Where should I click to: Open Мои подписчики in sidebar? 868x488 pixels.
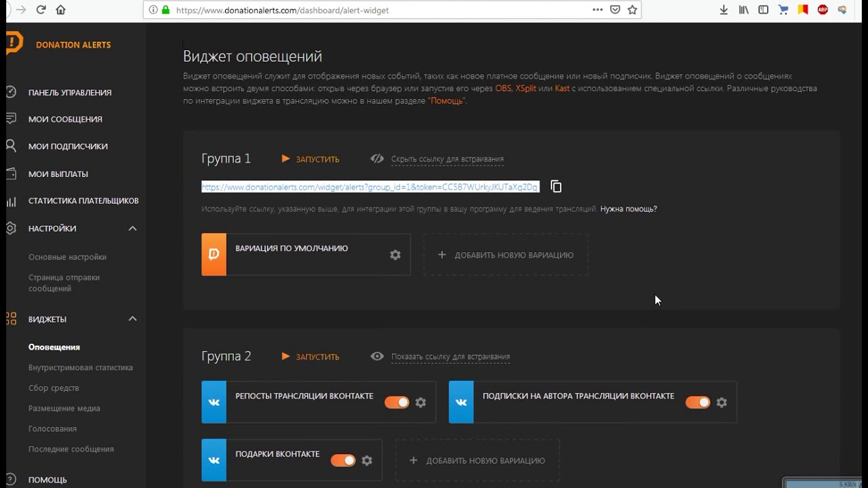pyautogui.click(x=68, y=146)
